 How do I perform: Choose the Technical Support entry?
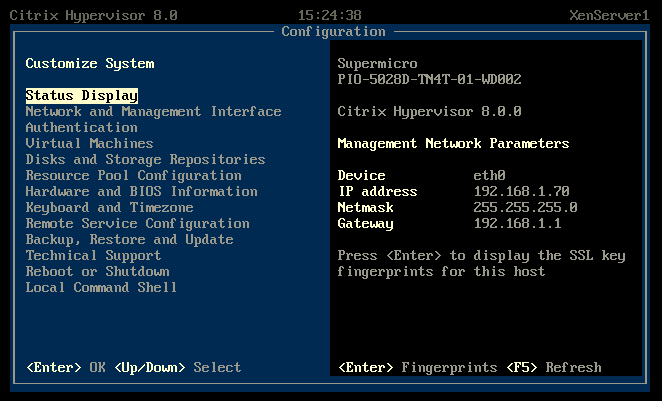point(89,255)
